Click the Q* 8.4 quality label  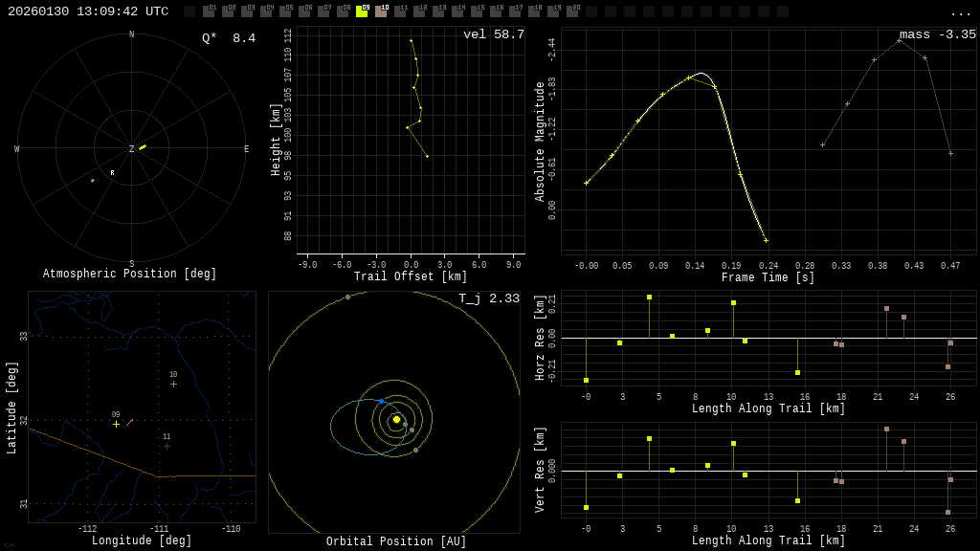point(229,38)
